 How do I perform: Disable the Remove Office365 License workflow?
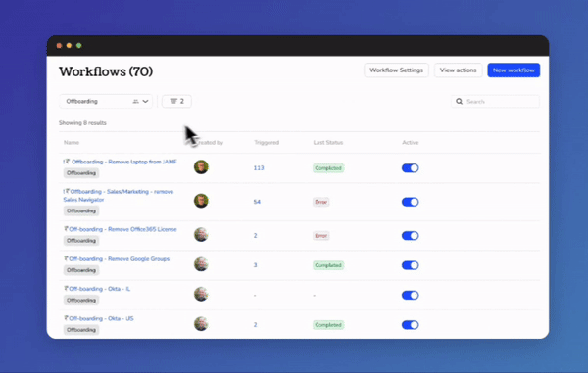coord(410,236)
